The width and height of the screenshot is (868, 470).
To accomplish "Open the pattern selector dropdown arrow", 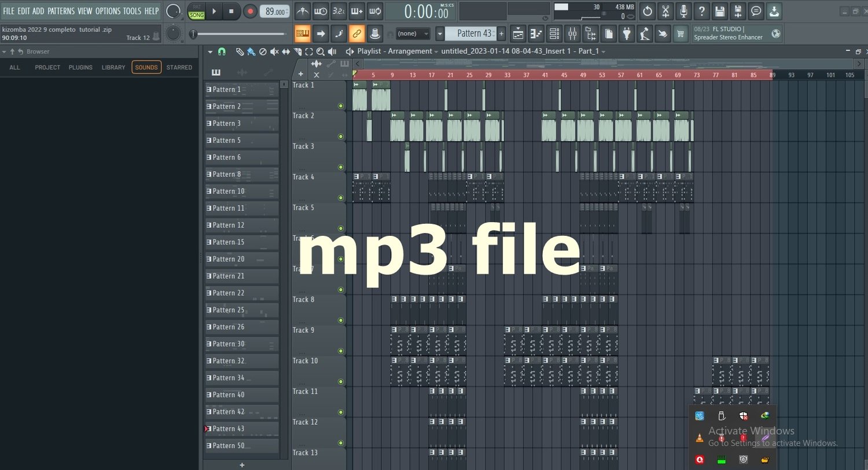I will pos(440,34).
